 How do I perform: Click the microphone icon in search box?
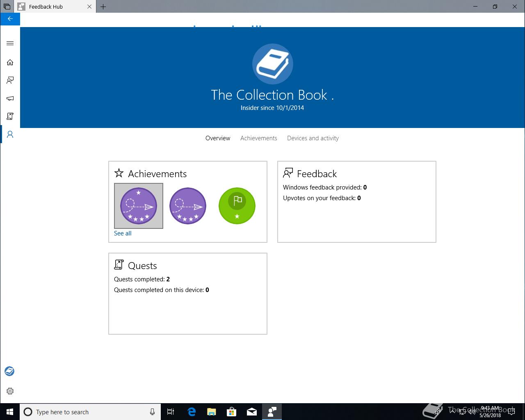152,412
